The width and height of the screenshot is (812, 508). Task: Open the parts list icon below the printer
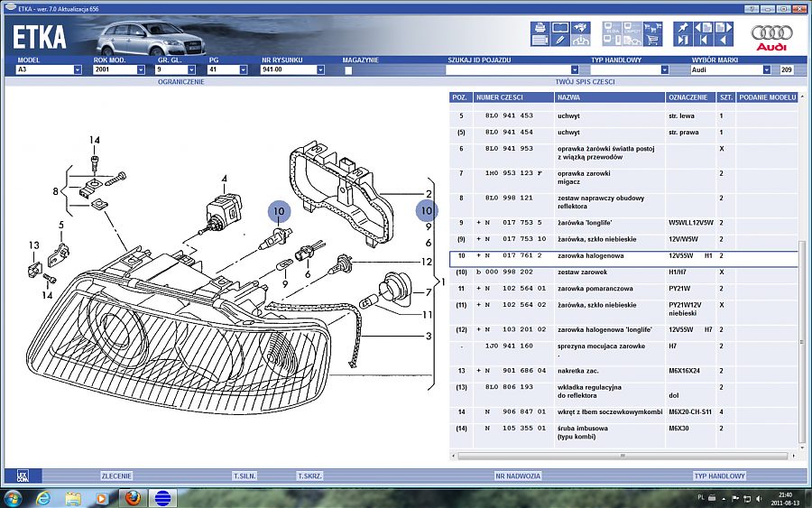540,40
